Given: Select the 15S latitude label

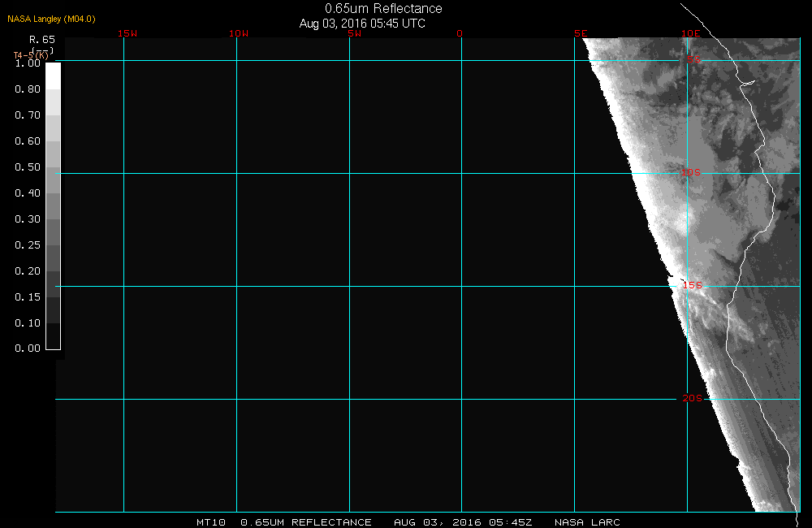Looking at the screenshot, I should pyautogui.click(x=692, y=286).
